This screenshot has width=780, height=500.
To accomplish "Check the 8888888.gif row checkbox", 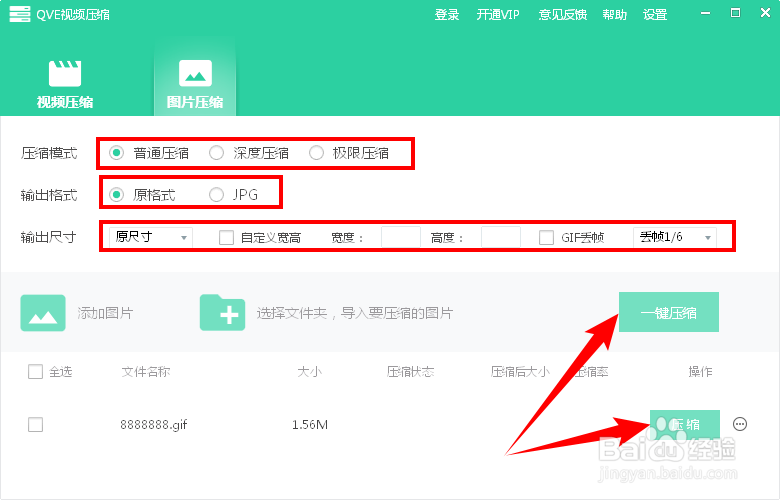I will point(35,424).
